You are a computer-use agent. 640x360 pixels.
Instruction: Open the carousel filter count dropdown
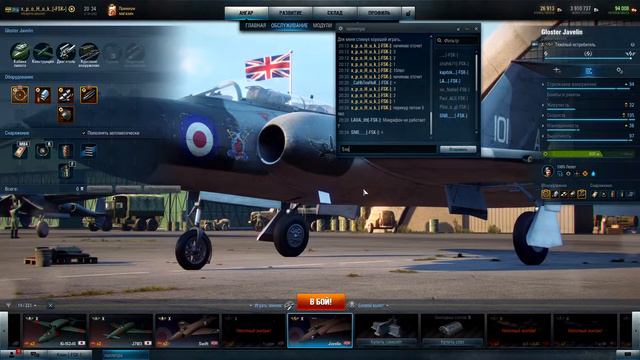tap(27, 305)
